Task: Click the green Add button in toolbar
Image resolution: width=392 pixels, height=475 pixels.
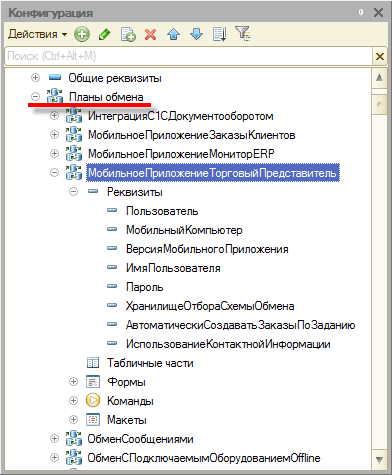Action: [82, 34]
